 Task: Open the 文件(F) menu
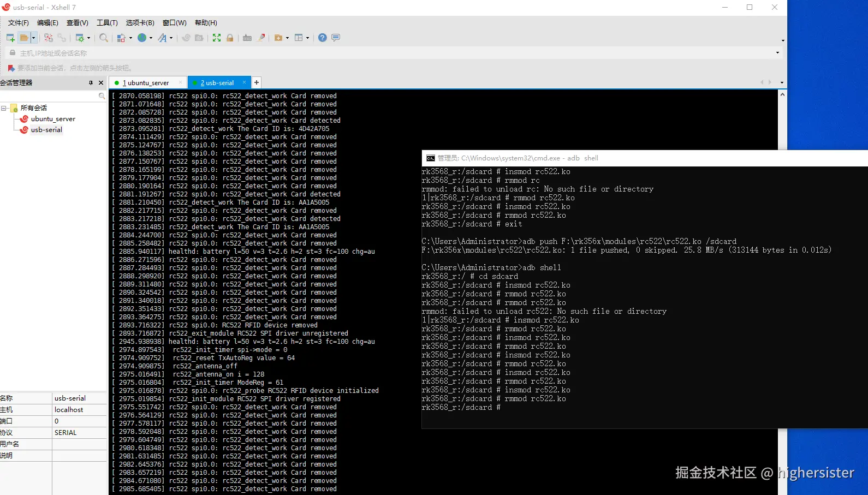click(19, 23)
